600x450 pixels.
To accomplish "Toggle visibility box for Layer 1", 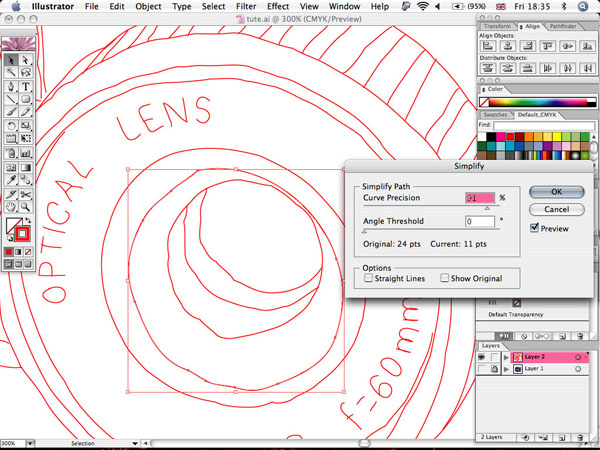I will click(x=482, y=368).
